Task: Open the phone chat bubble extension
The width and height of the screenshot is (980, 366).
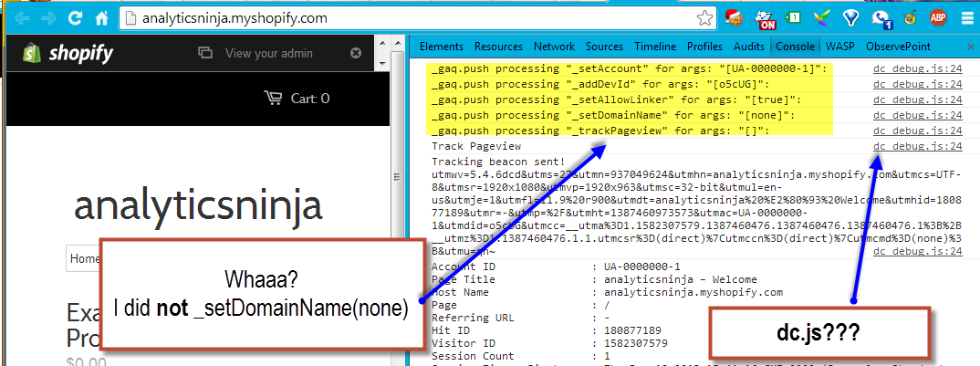Action: click(881, 19)
